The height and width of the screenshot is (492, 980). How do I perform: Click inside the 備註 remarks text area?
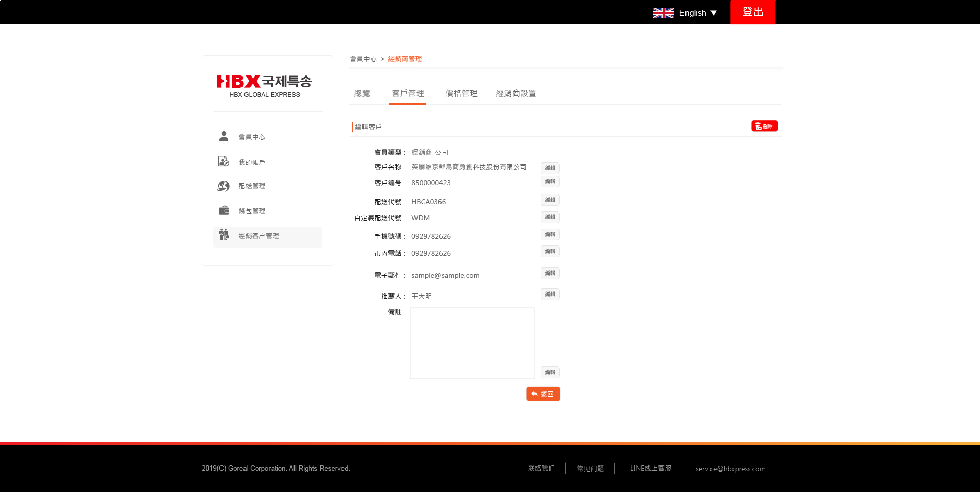[x=472, y=343]
